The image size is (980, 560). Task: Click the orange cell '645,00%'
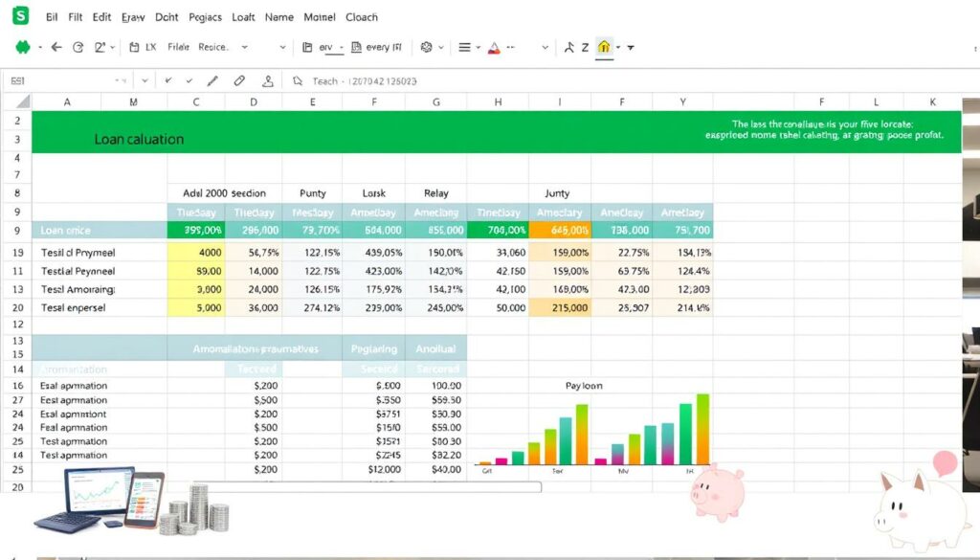(x=560, y=231)
